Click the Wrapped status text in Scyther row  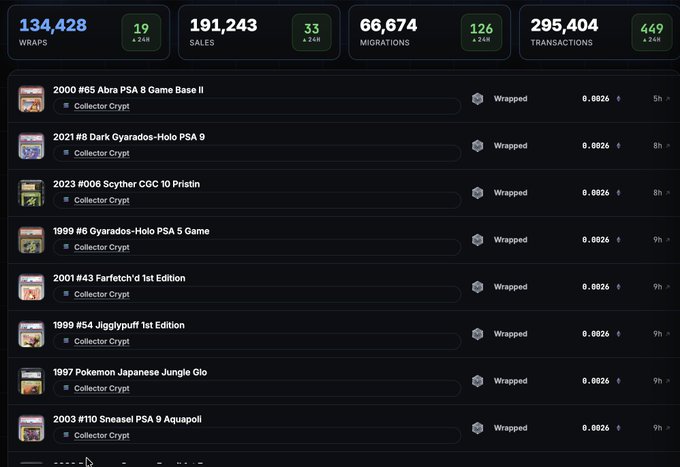tap(510, 193)
